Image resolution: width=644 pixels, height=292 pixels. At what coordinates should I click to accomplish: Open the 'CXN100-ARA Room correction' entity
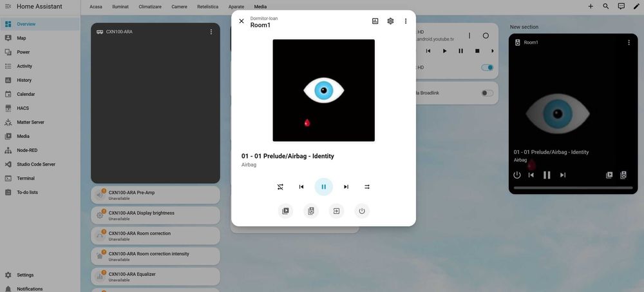click(x=155, y=236)
